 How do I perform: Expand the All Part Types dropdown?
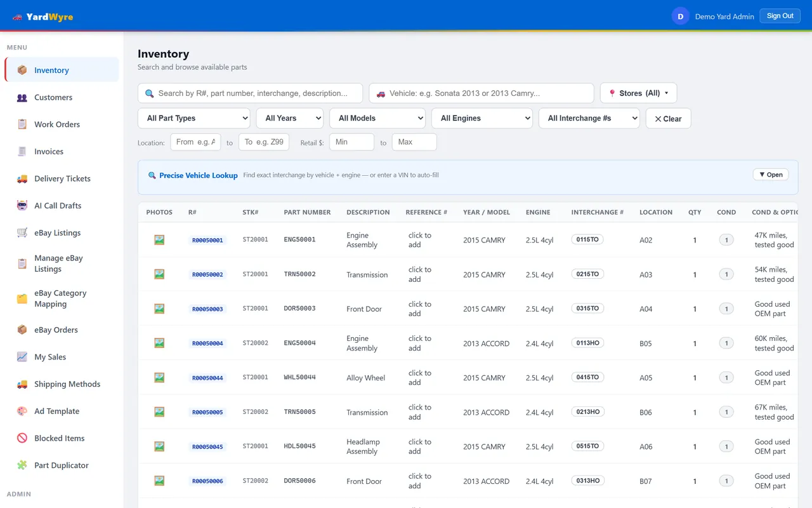(x=194, y=118)
